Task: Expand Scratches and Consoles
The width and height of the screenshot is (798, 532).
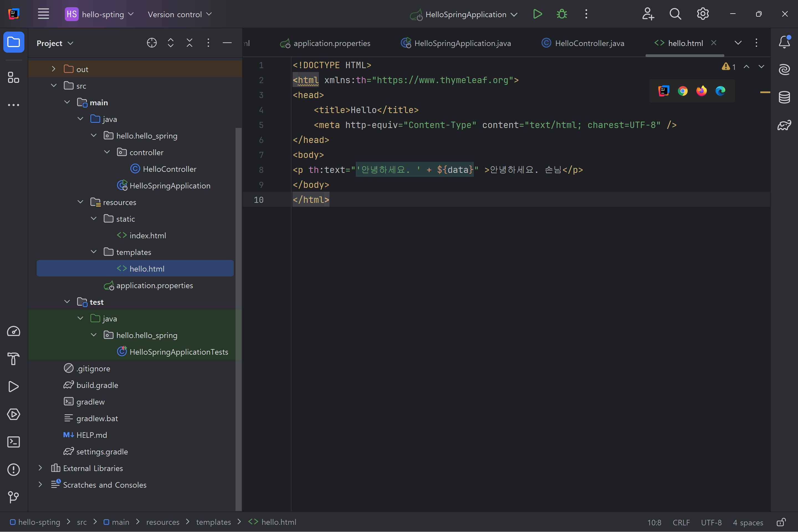Action: pyautogui.click(x=40, y=485)
